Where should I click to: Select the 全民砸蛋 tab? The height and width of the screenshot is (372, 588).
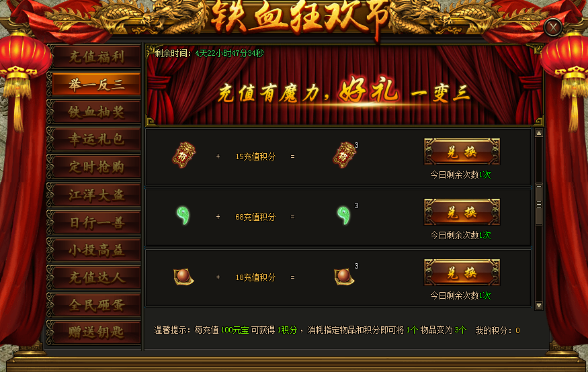96,305
